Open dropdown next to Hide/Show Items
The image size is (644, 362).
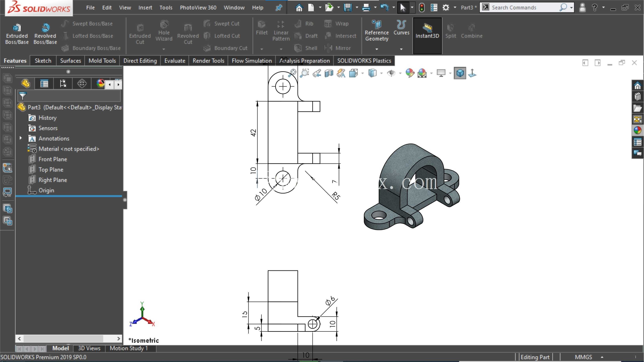pyautogui.click(x=400, y=73)
